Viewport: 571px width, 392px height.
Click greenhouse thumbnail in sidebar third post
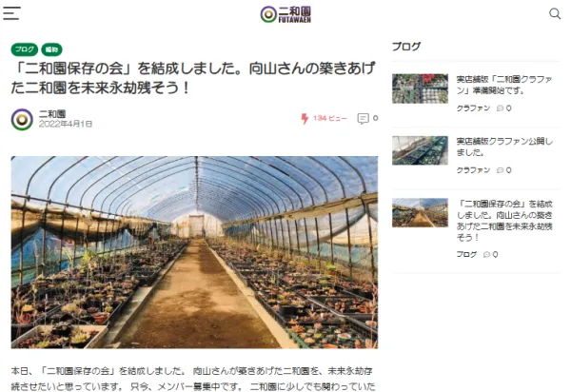click(x=420, y=212)
